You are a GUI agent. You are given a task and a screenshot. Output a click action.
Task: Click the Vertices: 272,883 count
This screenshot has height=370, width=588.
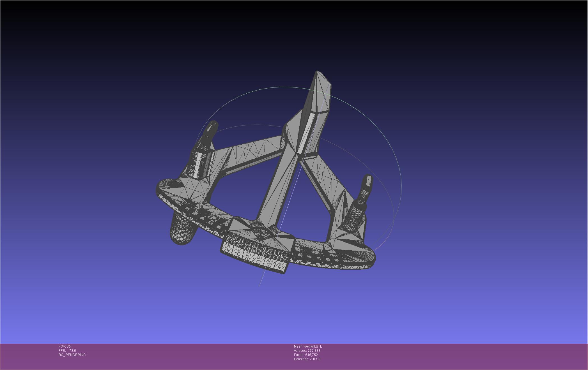pyautogui.click(x=307, y=351)
